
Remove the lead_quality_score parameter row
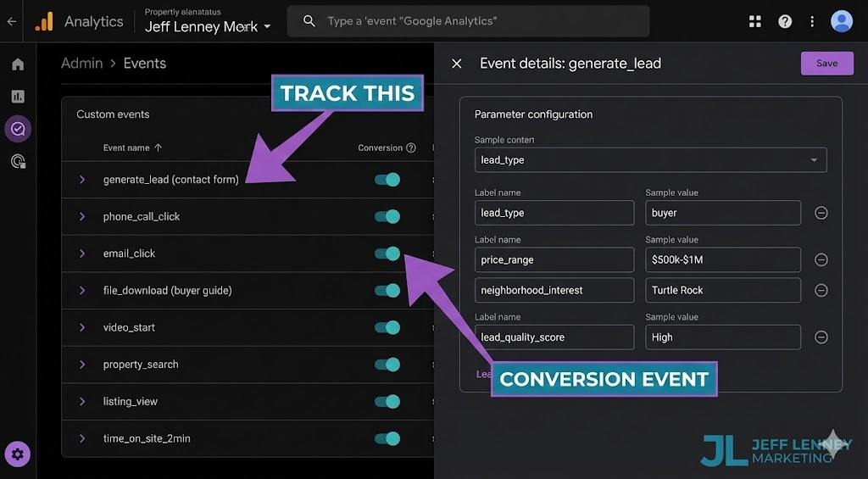(821, 337)
